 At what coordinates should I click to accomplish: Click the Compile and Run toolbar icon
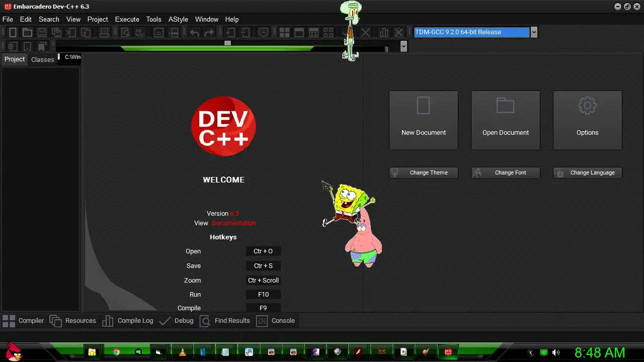coord(313,33)
